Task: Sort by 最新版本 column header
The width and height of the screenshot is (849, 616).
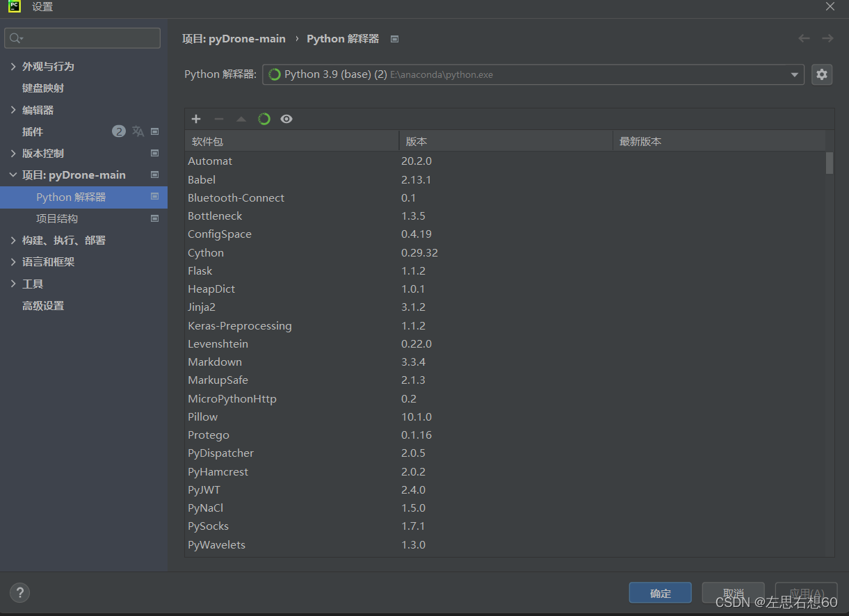Action: (x=719, y=141)
